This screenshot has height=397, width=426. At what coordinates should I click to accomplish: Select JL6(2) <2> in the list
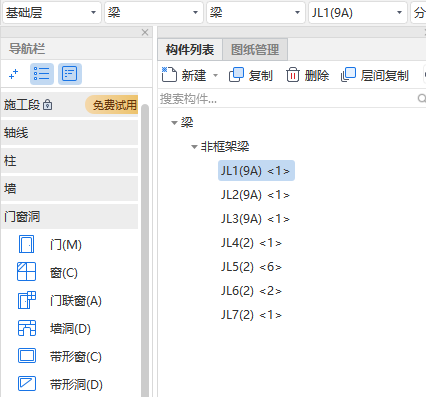(251, 291)
